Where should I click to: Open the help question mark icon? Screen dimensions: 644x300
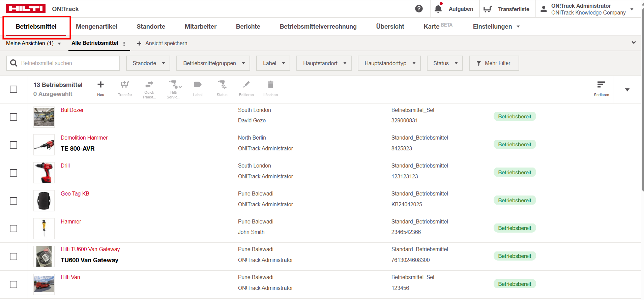tap(419, 9)
